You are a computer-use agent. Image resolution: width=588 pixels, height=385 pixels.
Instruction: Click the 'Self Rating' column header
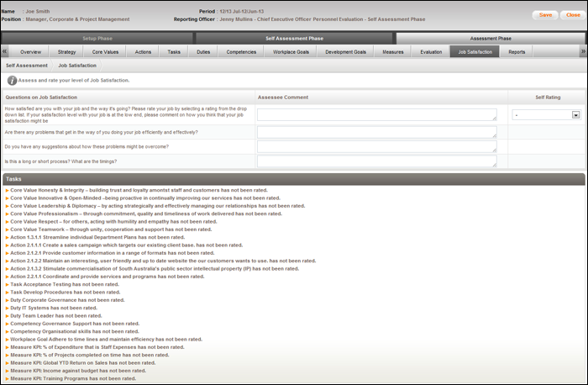coord(548,98)
